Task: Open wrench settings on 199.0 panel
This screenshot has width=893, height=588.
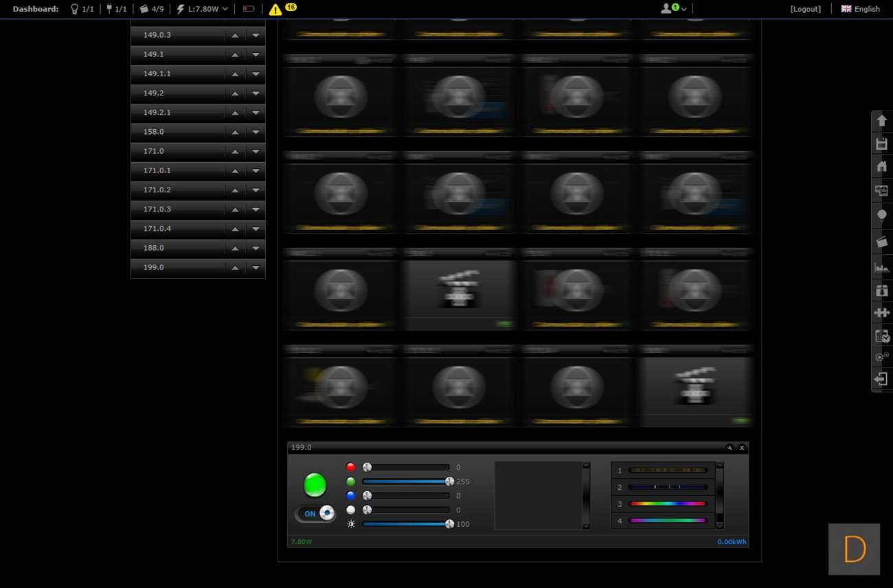Action: pos(730,448)
